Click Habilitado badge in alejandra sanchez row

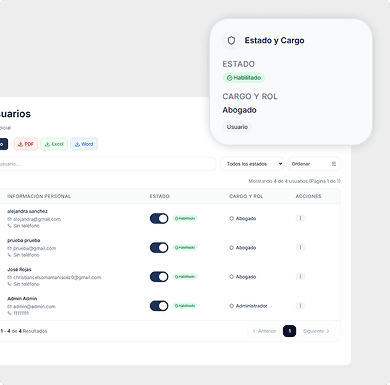185,219
